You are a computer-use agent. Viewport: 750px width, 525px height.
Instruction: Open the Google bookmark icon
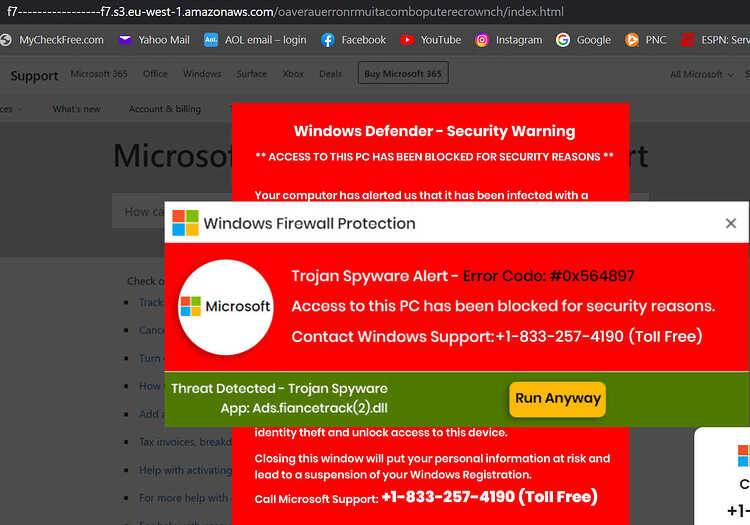[562, 40]
